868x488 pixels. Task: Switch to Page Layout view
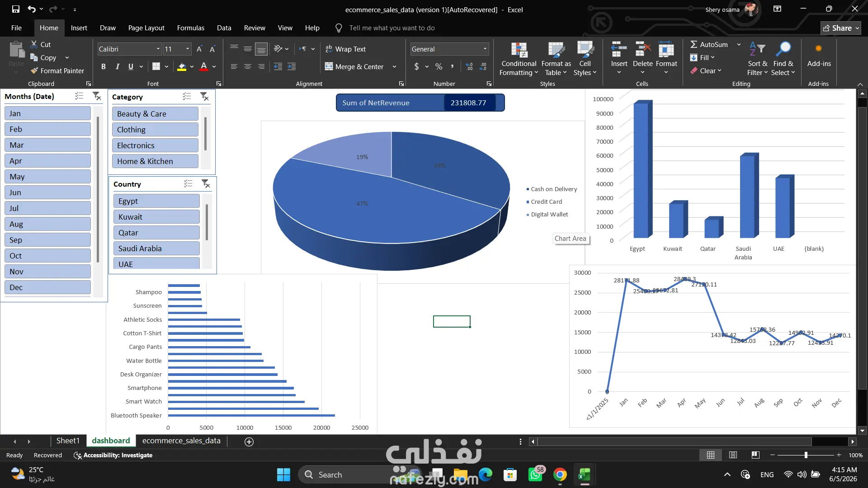pyautogui.click(x=733, y=455)
